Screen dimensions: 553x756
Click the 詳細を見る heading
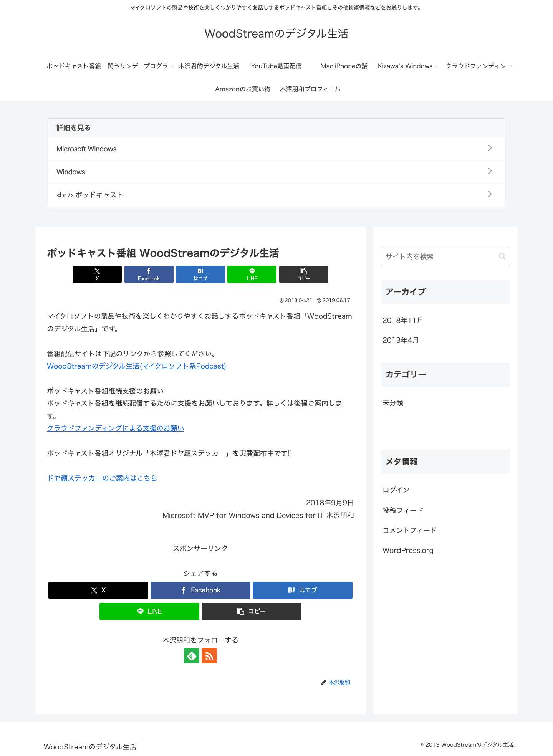coord(74,128)
